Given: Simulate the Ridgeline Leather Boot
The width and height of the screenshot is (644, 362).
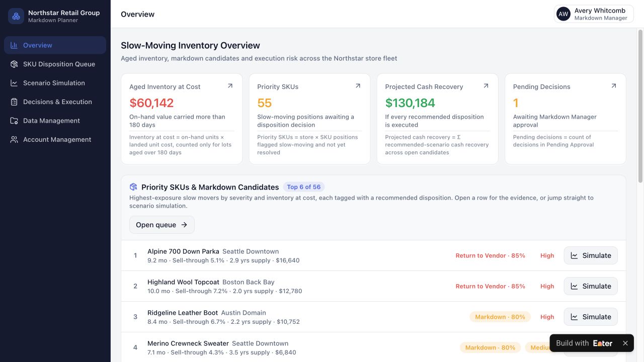Looking at the screenshot, I should coord(591,317).
